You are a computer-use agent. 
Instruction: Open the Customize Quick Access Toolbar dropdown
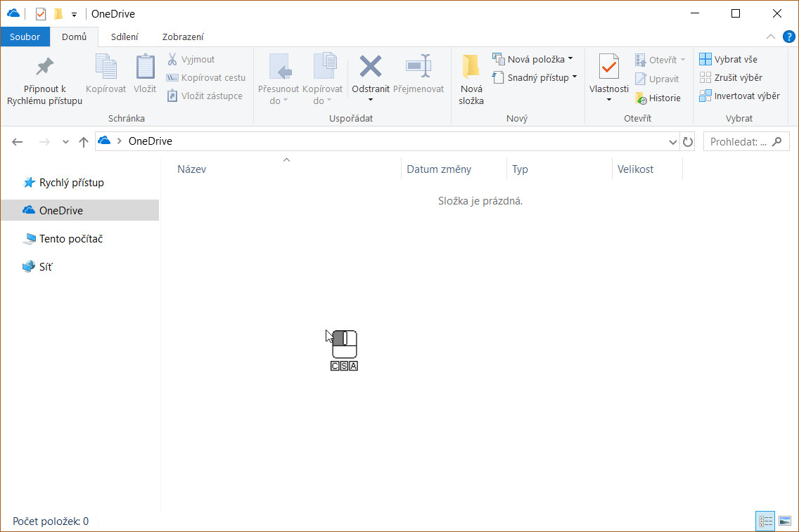75,14
